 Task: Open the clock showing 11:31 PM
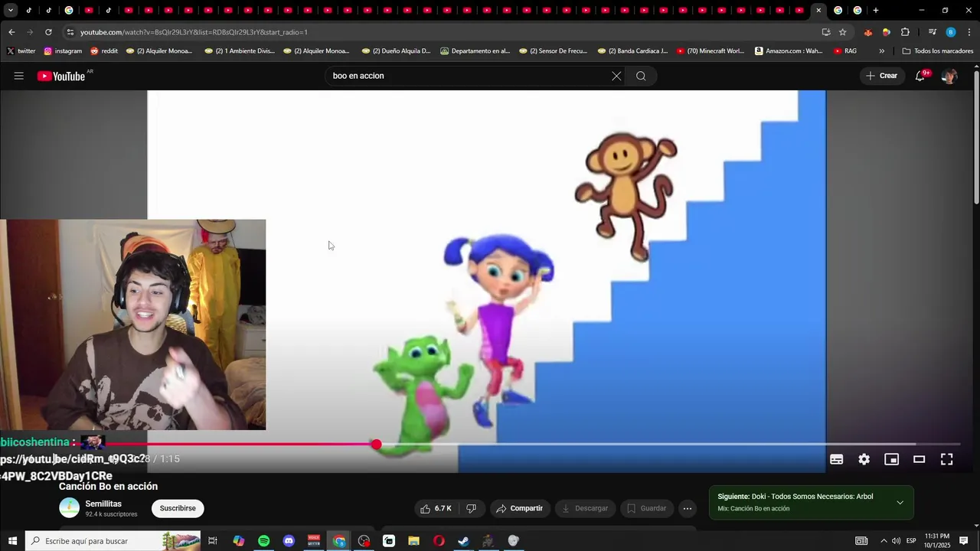tap(937, 541)
